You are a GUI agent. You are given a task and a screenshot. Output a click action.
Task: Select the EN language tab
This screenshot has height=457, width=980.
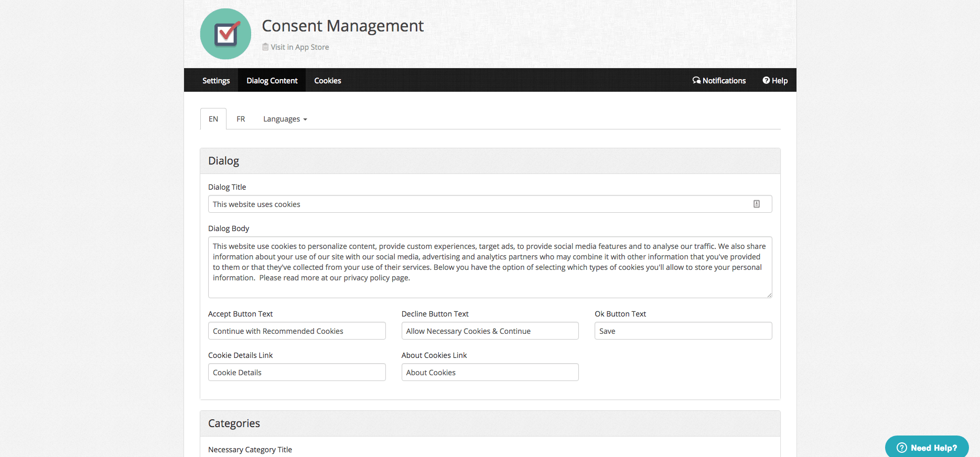pyautogui.click(x=213, y=119)
